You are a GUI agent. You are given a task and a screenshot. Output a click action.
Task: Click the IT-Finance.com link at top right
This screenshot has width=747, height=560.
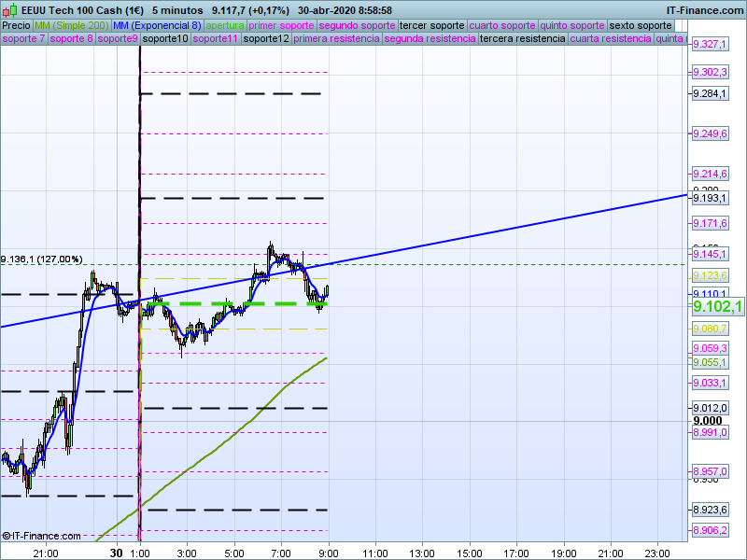tap(705, 10)
